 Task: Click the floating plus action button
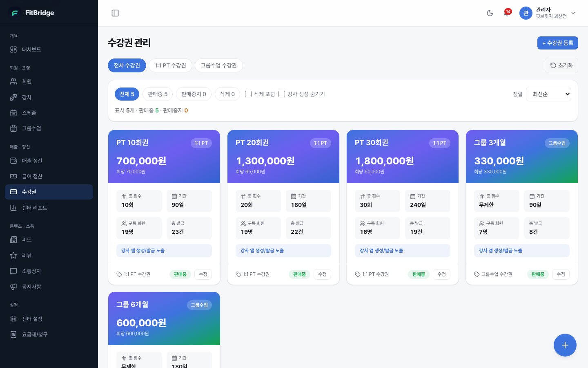[565, 345]
